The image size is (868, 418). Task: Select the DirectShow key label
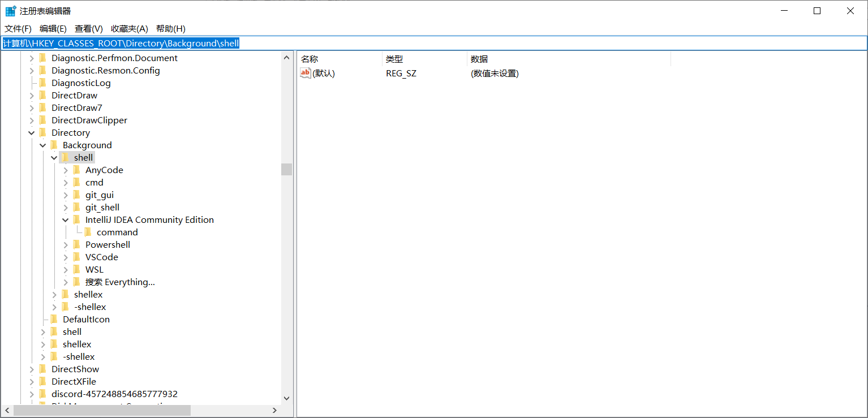point(75,369)
